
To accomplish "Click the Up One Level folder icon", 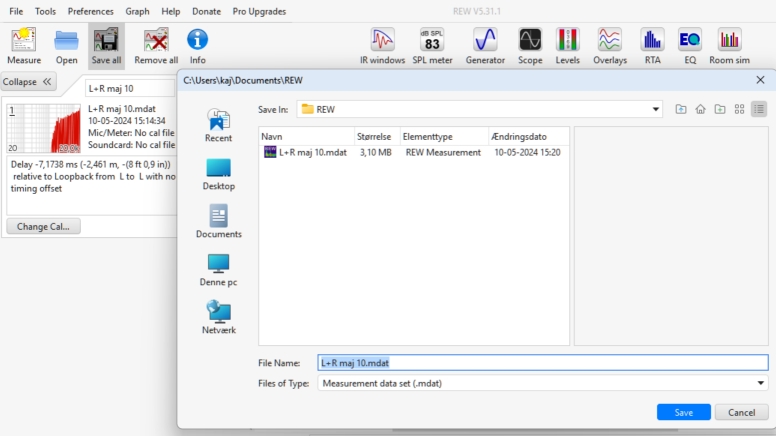I will tap(681, 109).
